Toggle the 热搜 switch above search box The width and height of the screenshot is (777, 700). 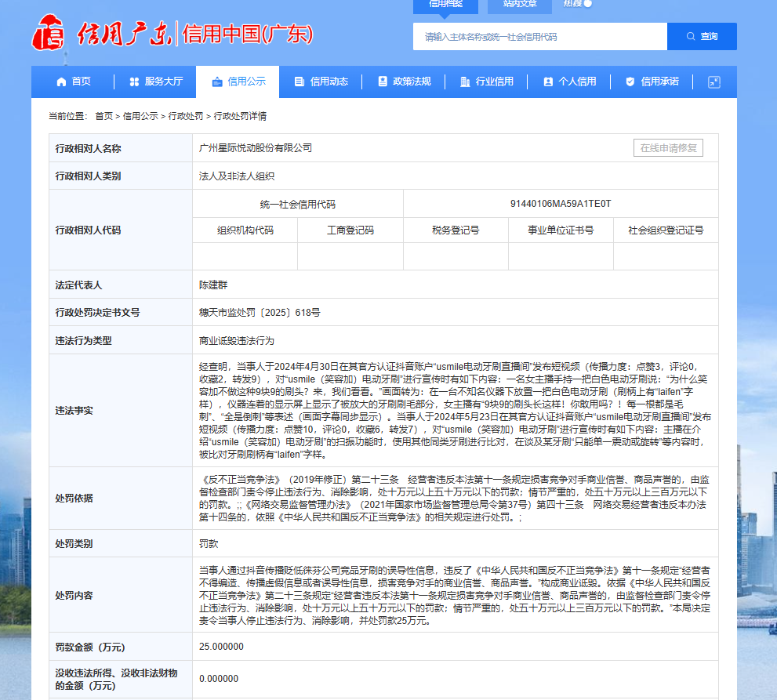pyautogui.click(x=587, y=4)
